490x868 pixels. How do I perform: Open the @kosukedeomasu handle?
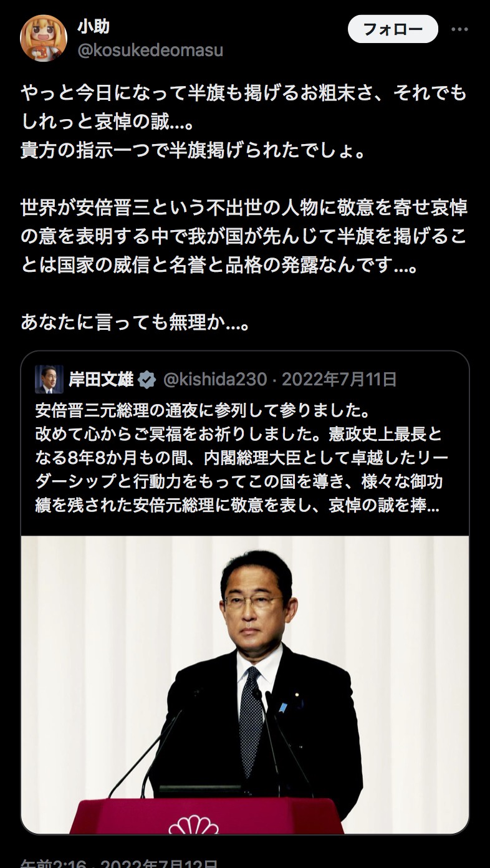(x=150, y=50)
